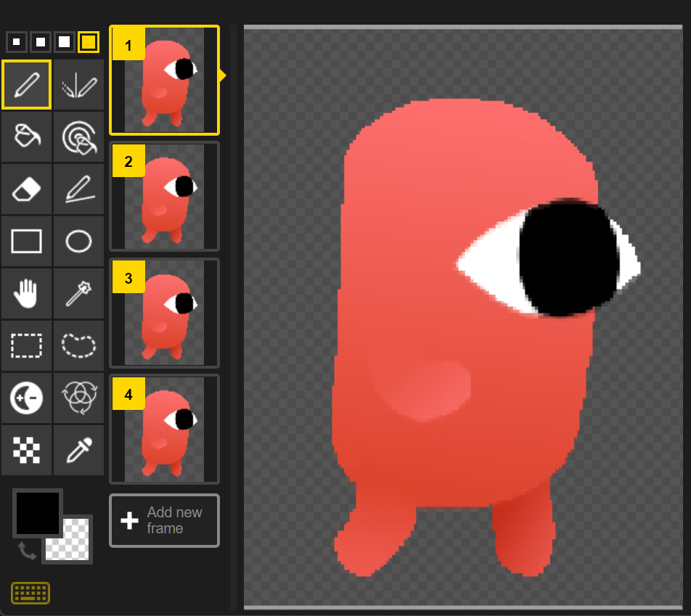Select the Eraser tool
The height and width of the screenshot is (616, 691).
click(26, 189)
